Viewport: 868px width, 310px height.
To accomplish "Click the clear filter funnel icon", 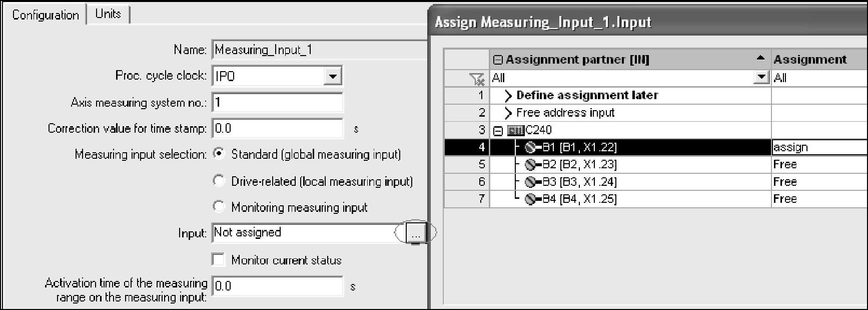I will click(x=477, y=78).
